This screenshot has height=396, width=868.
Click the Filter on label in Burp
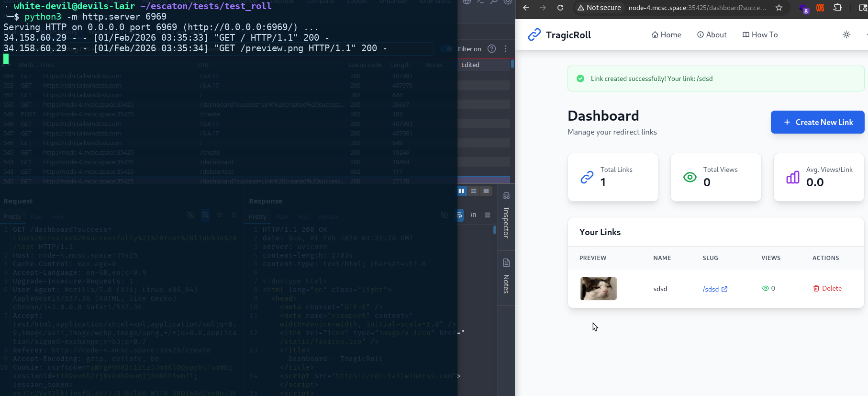tap(469, 49)
